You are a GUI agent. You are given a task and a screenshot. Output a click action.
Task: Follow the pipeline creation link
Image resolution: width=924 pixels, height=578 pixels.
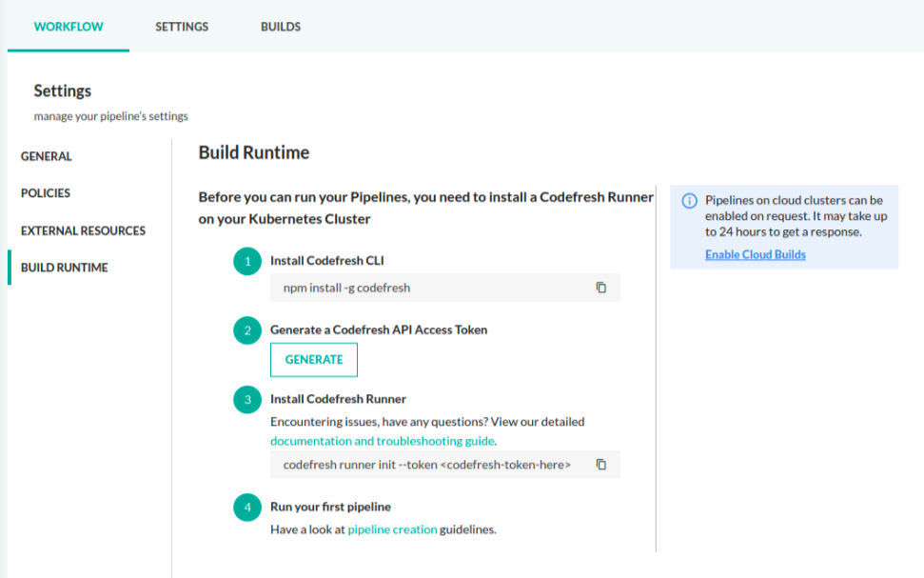392,529
